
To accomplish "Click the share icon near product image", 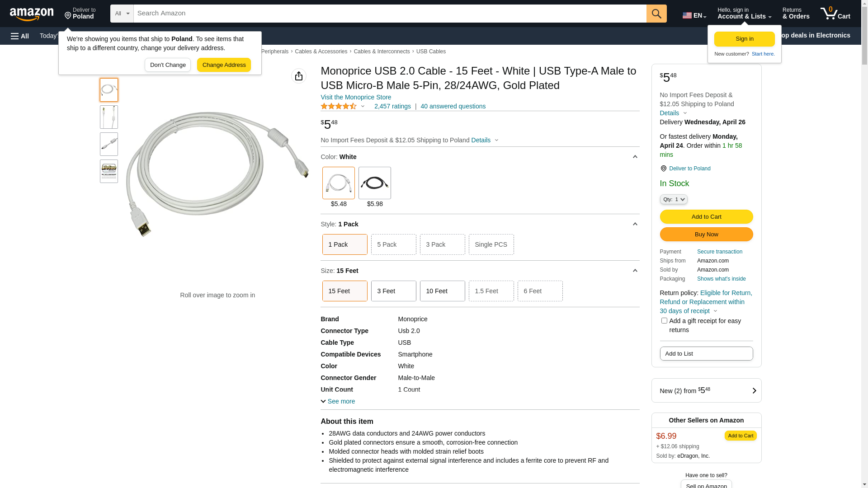I will [299, 76].
